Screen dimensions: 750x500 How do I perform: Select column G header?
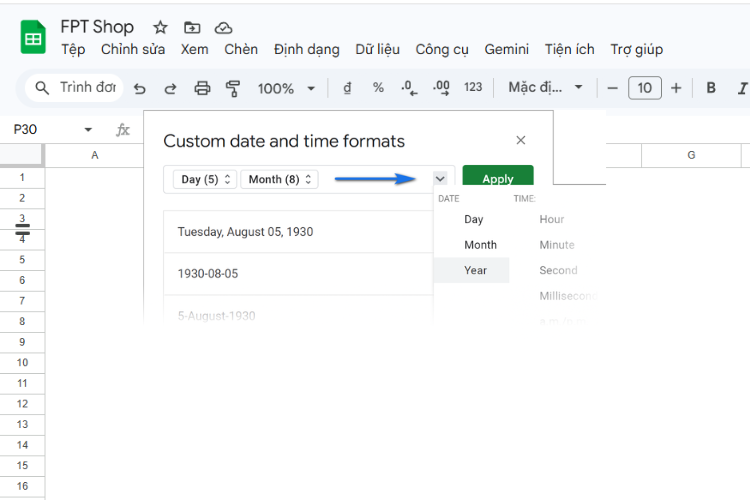[x=691, y=155]
